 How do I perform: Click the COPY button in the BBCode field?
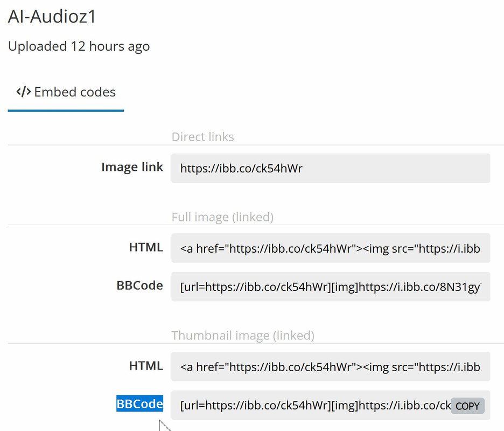tap(467, 406)
